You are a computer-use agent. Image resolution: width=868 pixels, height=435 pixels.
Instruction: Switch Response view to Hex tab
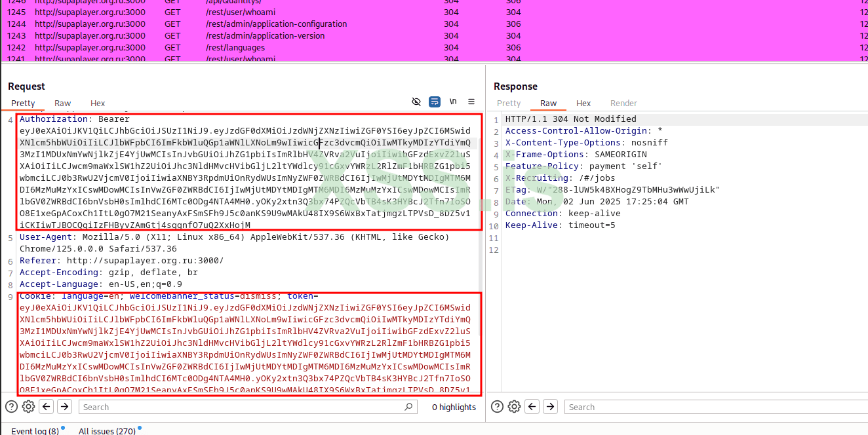[583, 103]
